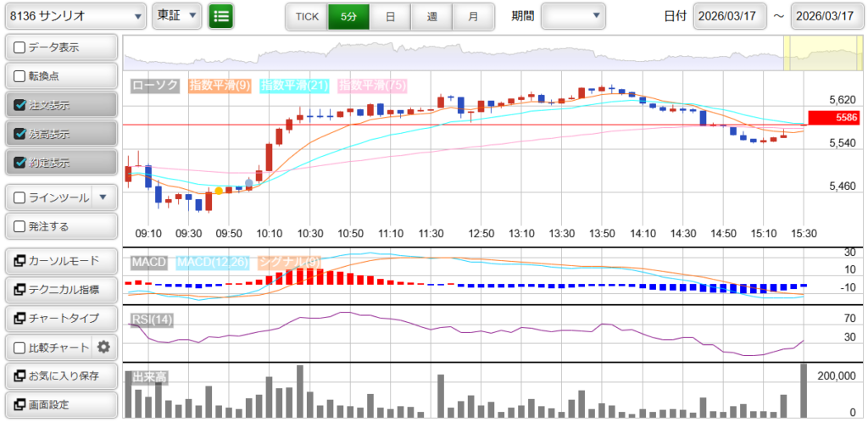Click the ローソク legend label
868x422 pixels.
157,86
